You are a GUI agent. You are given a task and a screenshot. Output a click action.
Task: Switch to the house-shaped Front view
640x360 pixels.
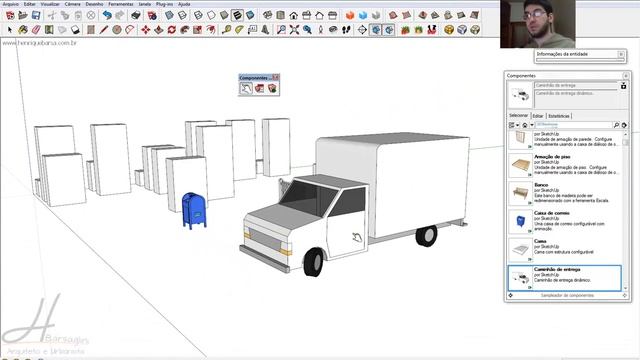[293, 16]
